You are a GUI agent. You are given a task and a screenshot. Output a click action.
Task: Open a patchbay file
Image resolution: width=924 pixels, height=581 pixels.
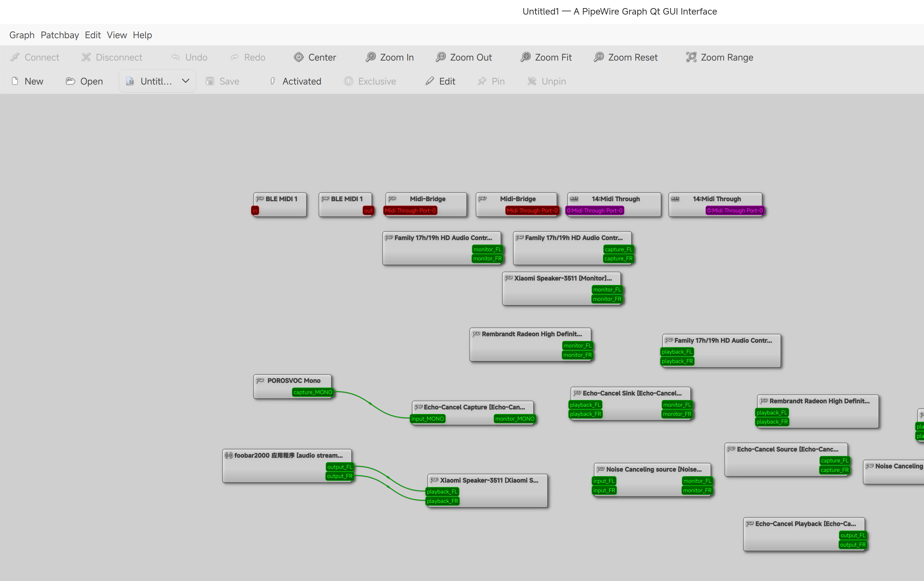tap(85, 81)
